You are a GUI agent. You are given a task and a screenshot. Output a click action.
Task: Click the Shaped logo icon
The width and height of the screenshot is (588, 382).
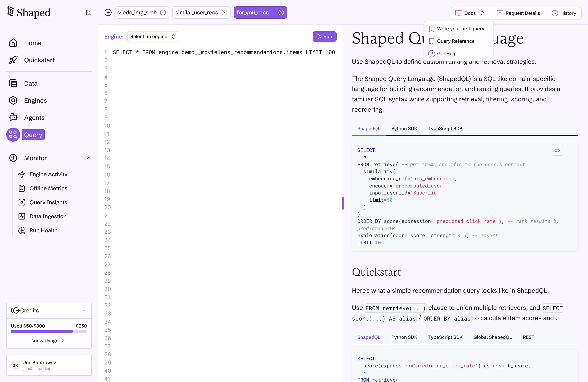pyautogui.click(x=10, y=11)
